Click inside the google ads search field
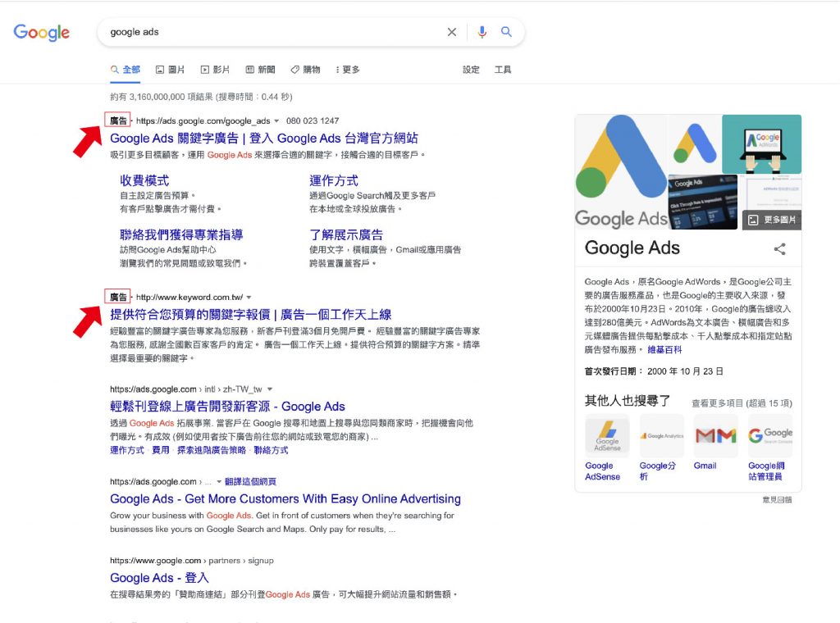The width and height of the screenshot is (840, 623). [273, 32]
